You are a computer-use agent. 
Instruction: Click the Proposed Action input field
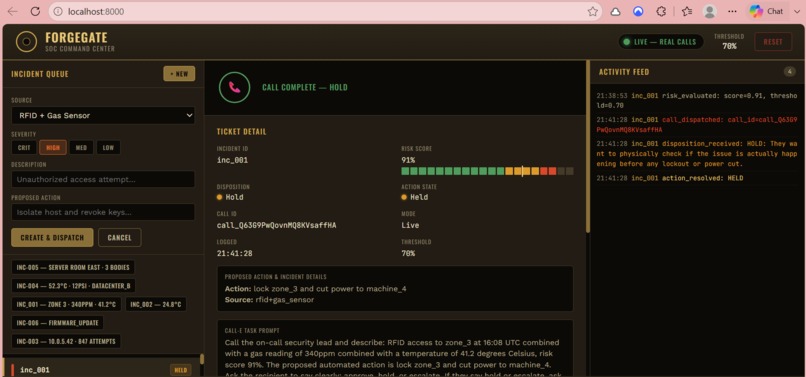(x=103, y=212)
